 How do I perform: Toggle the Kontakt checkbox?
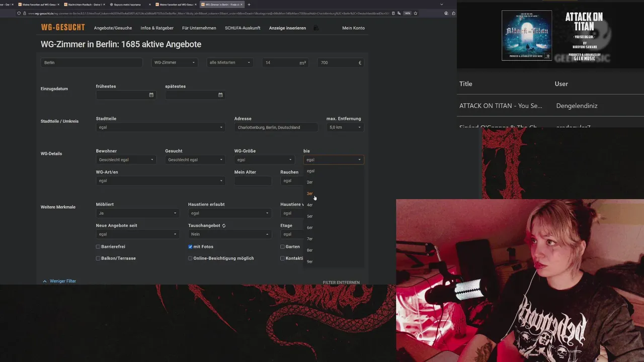click(x=282, y=258)
